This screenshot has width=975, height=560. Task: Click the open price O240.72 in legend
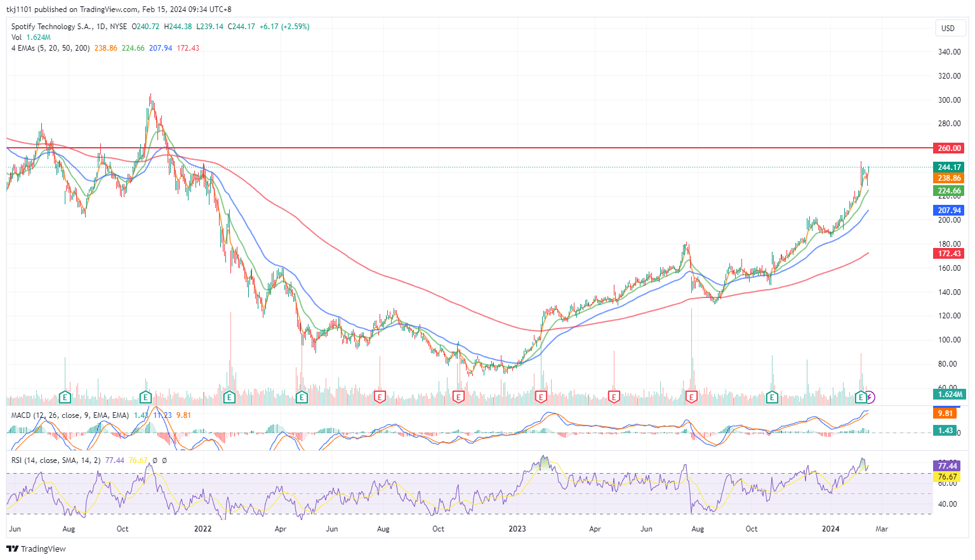click(145, 27)
